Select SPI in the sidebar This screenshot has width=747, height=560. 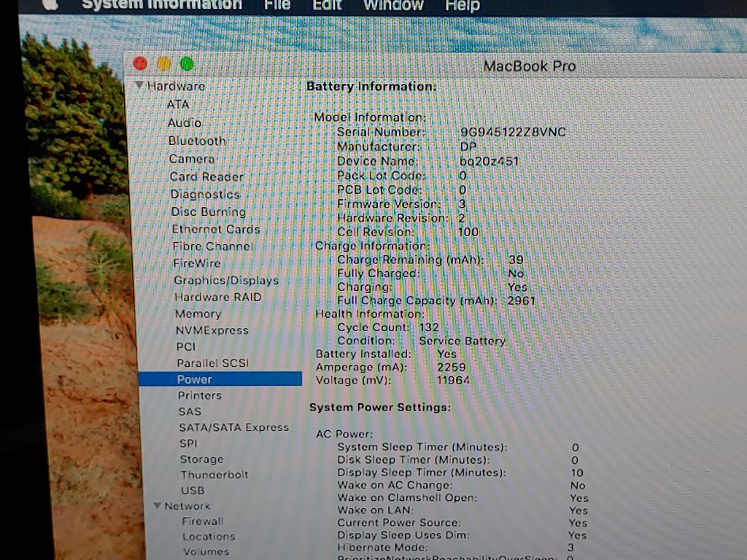click(x=188, y=443)
